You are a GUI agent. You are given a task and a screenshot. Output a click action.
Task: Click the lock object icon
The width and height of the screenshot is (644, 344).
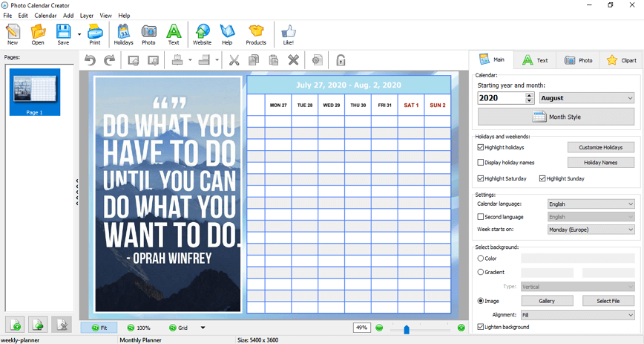point(341,60)
